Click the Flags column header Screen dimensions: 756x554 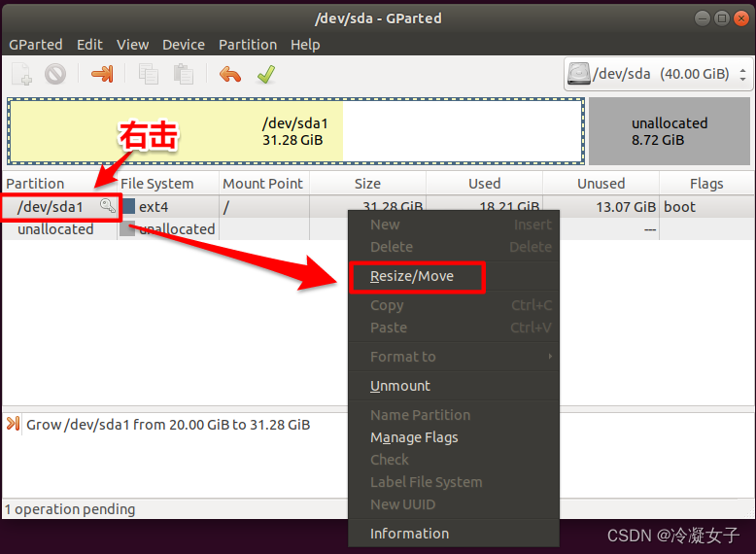click(706, 184)
